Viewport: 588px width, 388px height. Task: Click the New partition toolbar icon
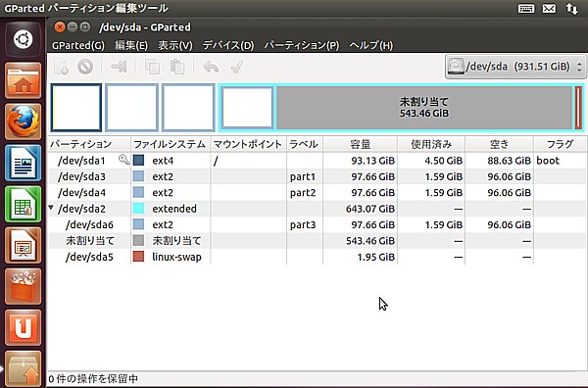[x=61, y=67]
